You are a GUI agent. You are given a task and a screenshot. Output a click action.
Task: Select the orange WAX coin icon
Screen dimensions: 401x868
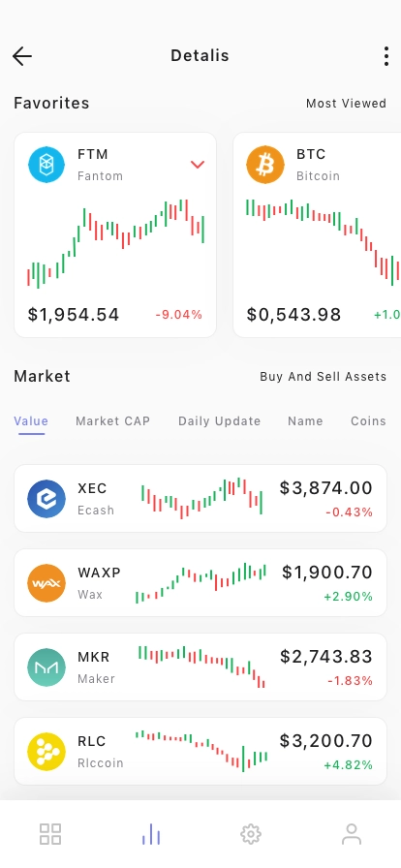pyautogui.click(x=46, y=583)
